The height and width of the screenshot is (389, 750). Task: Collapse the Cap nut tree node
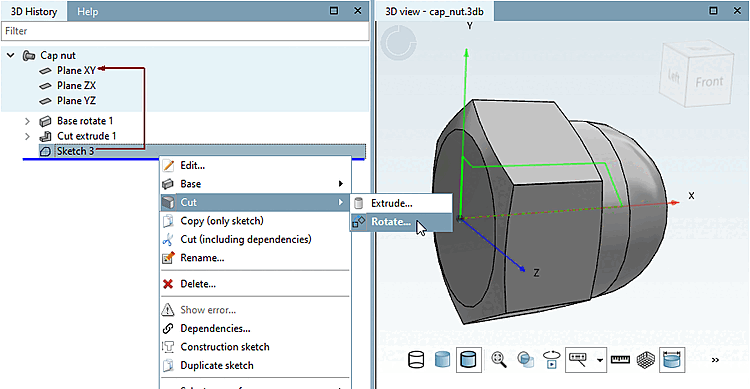11,56
